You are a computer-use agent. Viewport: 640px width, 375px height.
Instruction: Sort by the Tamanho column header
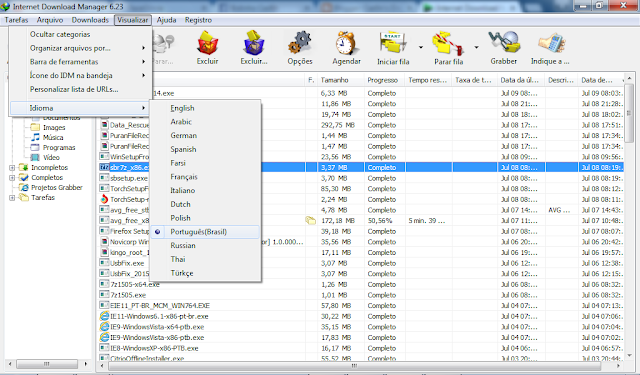tap(341, 80)
